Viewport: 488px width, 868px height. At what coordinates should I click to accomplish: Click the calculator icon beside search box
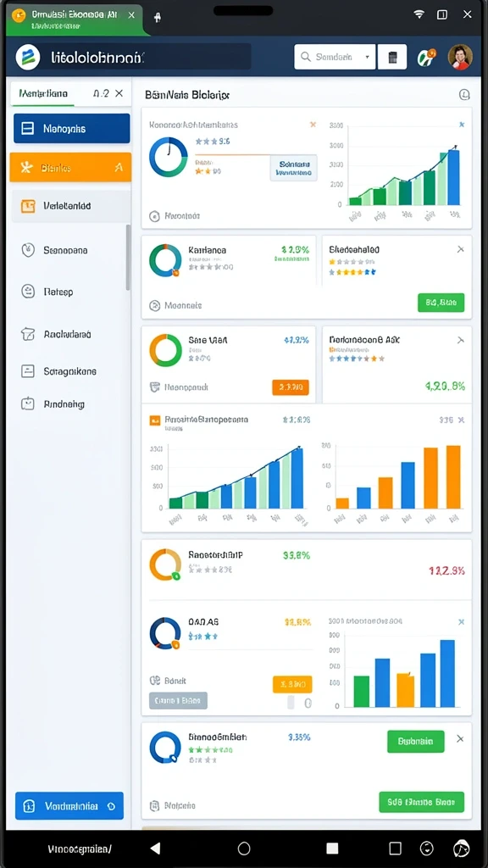tap(392, 57)
